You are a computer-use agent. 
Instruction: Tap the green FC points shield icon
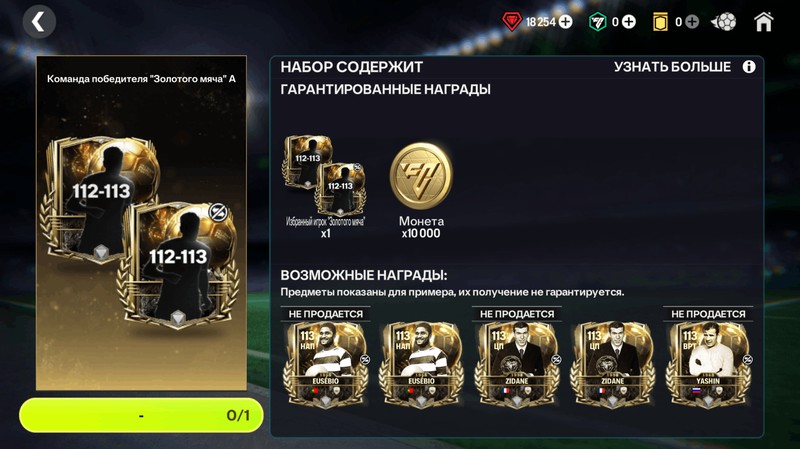coord(597,22)
